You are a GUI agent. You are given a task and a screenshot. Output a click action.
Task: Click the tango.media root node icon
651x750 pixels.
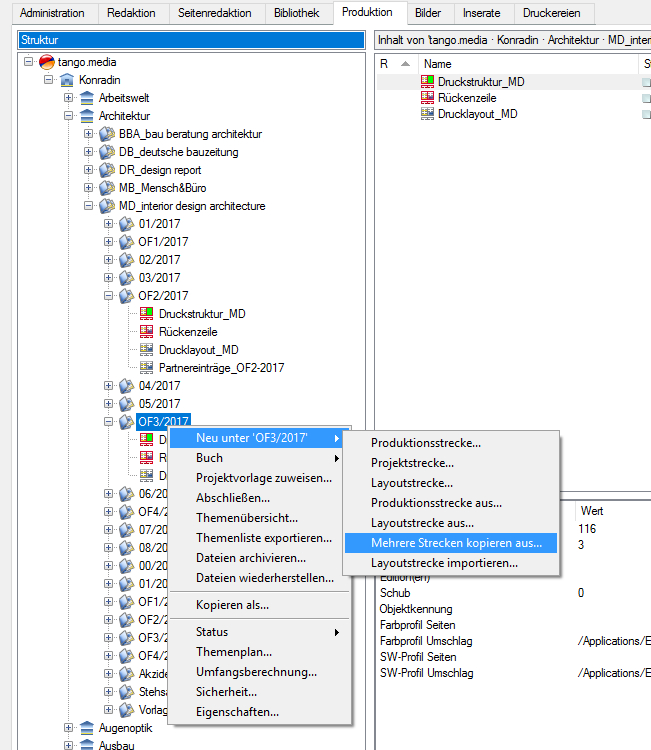(x=46, y=62)
